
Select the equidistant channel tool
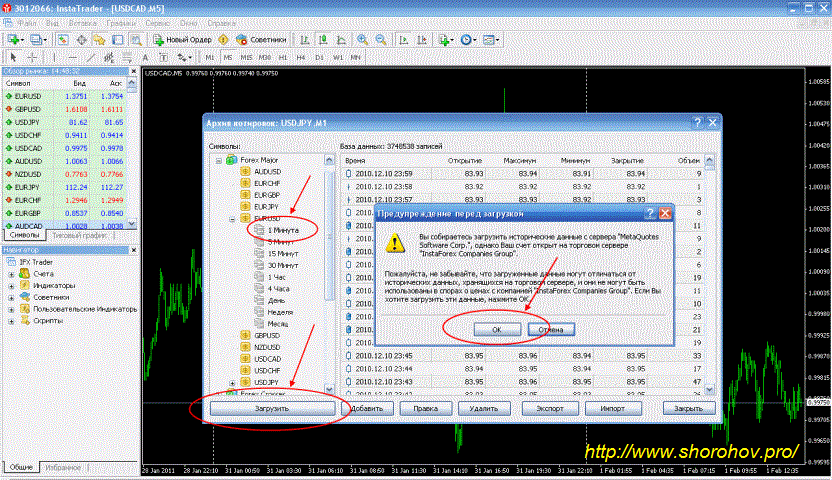(109, 57)
